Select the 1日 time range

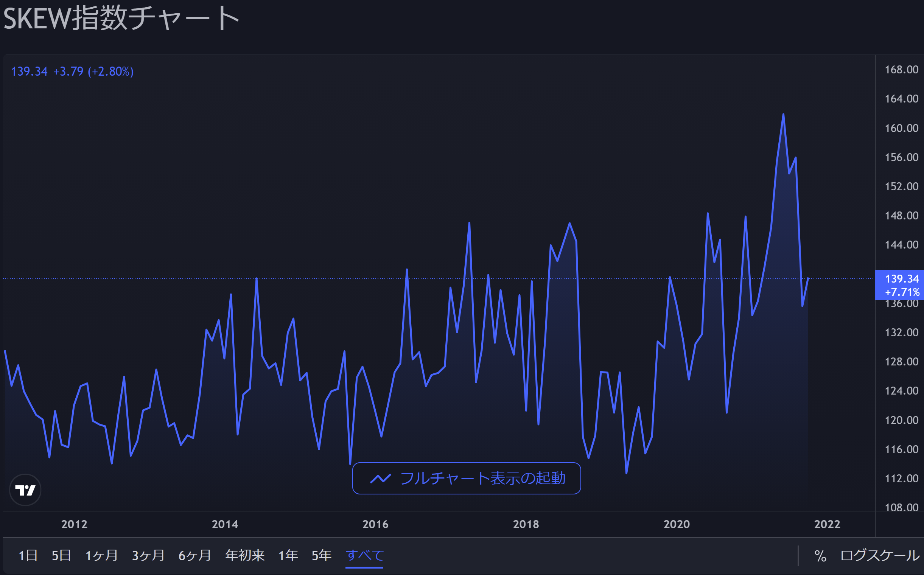(x=28, y=556)
